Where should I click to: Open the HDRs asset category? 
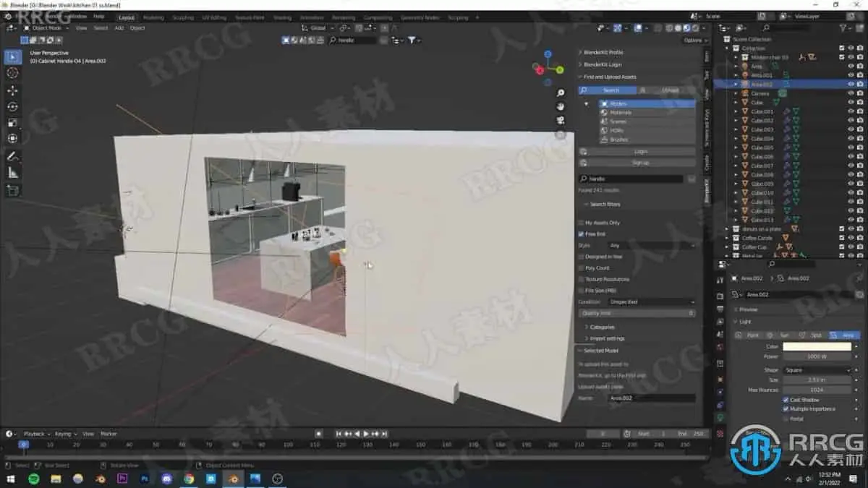click(604, 130)
